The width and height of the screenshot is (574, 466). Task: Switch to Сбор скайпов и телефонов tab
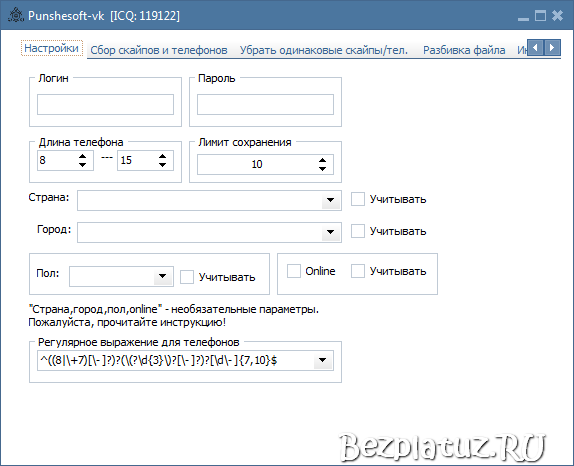pyautogui.click(x=159, y=50)
